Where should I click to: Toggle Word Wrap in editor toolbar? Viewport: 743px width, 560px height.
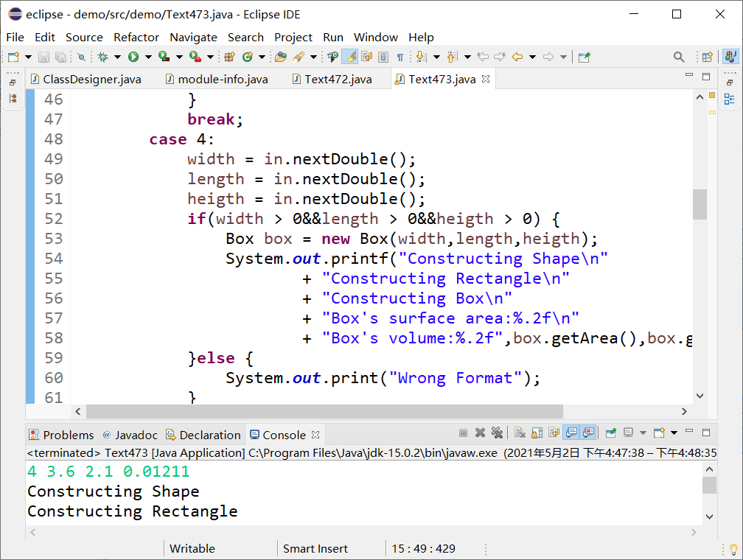366,57
